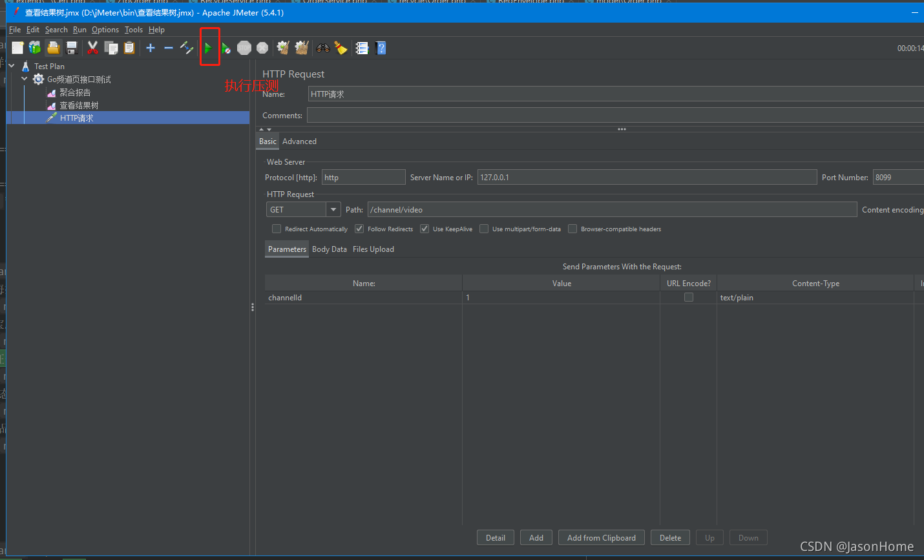Screen dimensions: 924x560
Task: Collapse the Go频道页接口测试 thread group
Action: click(x=25, y=79)
